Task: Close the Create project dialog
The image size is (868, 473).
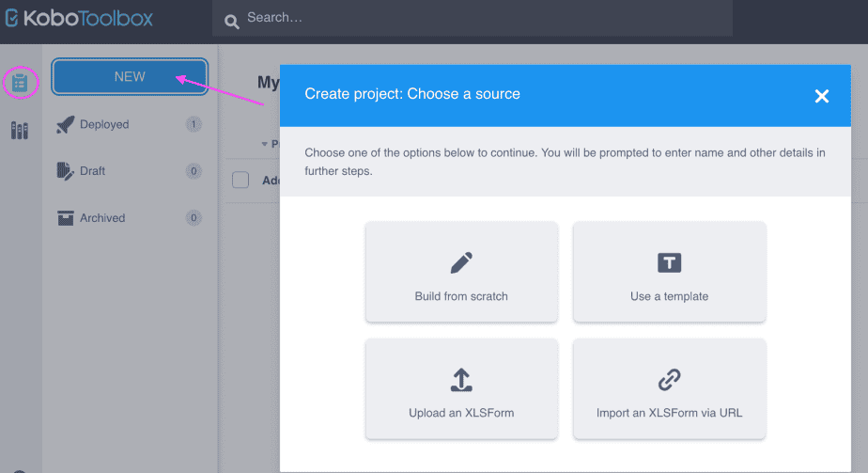Action: 821,96
